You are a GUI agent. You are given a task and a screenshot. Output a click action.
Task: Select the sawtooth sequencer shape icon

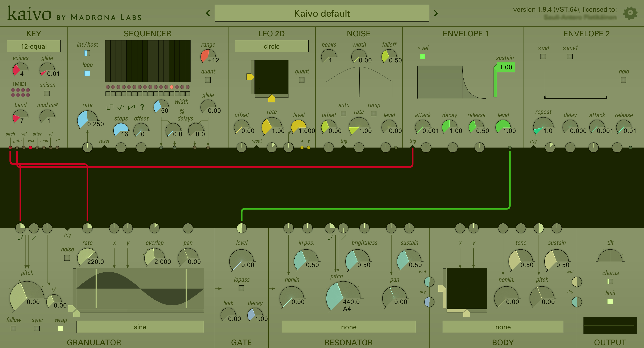point(132,107)
